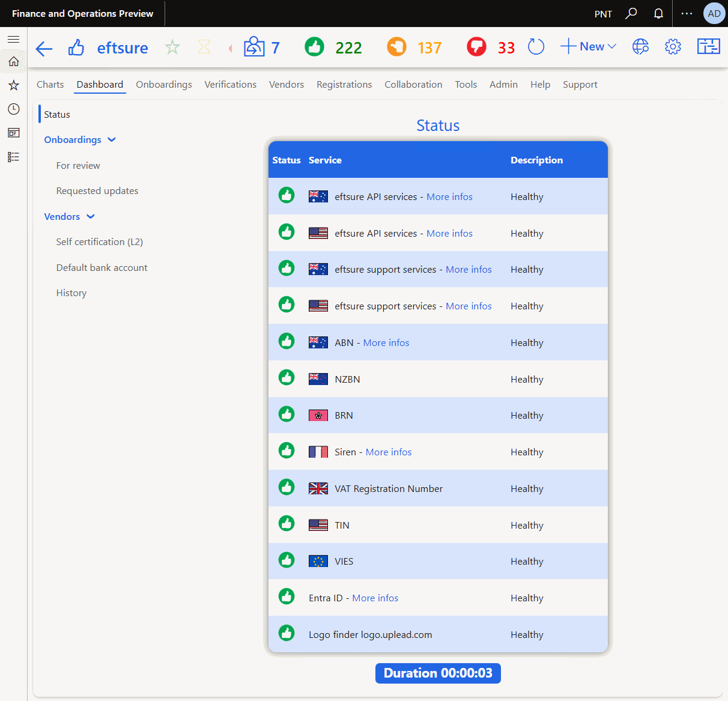The height and width of the screenshot is (701, 728).
Task: Click Finance and Operations Preview title
Action: click(x=82, y=13)
